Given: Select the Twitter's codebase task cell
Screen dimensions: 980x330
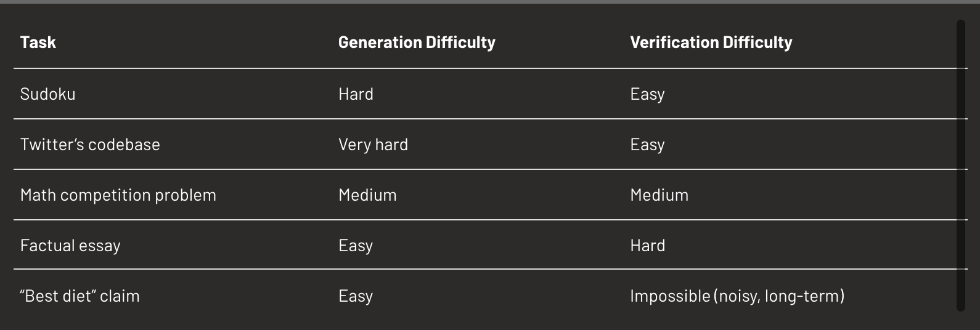Looking at the screenshot, I should [90, 145].
